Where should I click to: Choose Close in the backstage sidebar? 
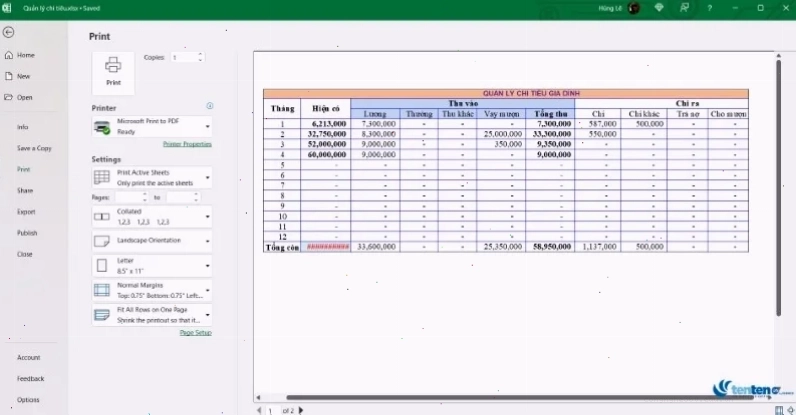coord(24,254)
